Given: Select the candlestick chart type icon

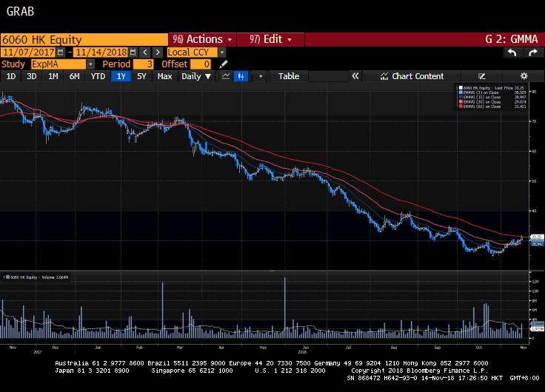Looking at the screenshot, I should (x=241, y=76).
